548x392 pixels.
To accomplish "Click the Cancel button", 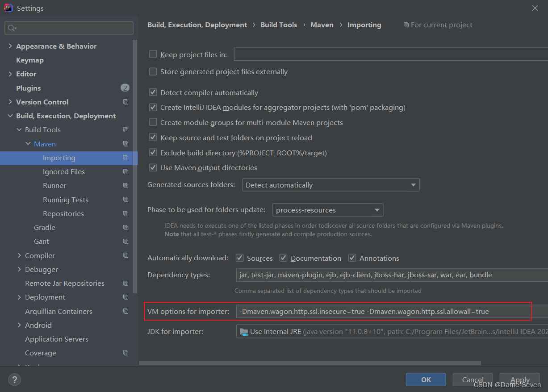I will 473,379.
